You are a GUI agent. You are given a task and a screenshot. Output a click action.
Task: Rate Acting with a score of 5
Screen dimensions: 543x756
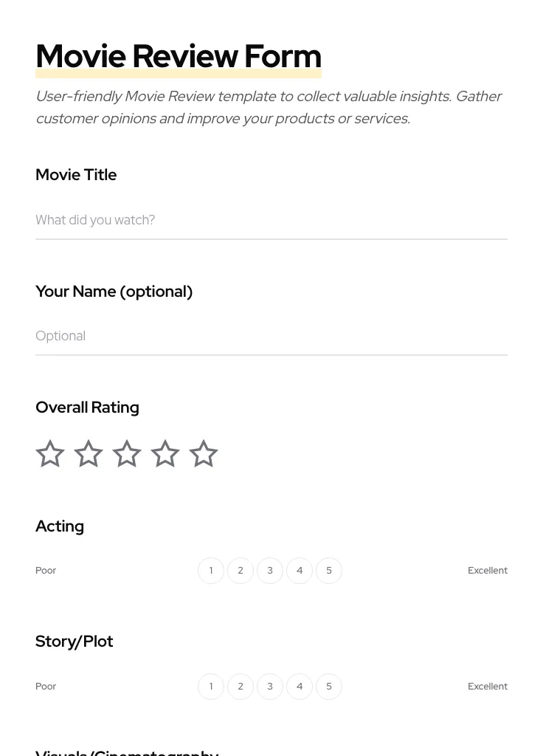pos(329,570)
